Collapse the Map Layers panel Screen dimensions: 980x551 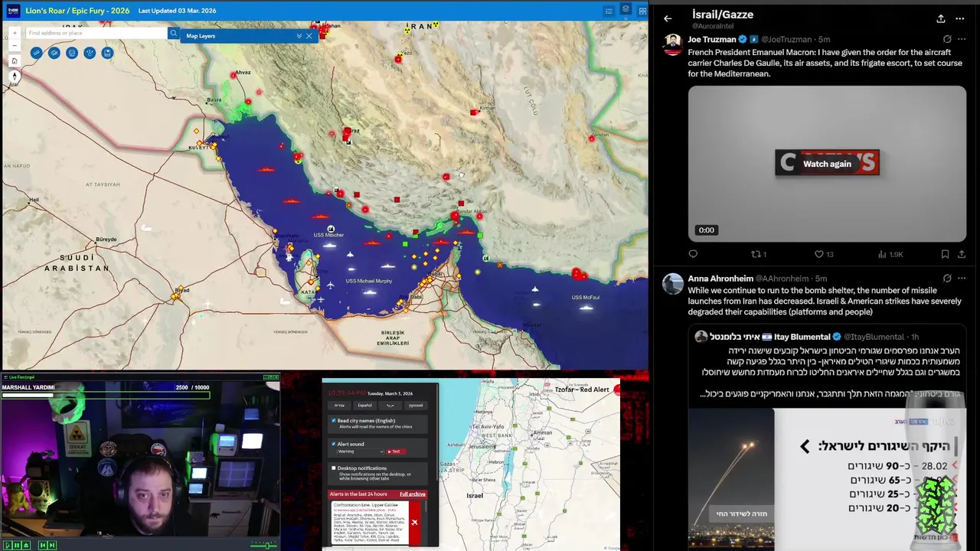[x=299, y=36]
